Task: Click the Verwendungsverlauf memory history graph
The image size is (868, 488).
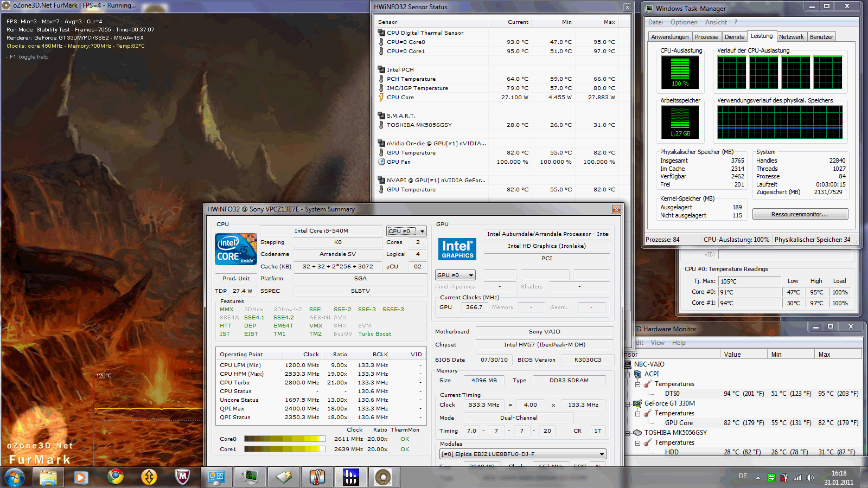Action: (x=780, y=122)
